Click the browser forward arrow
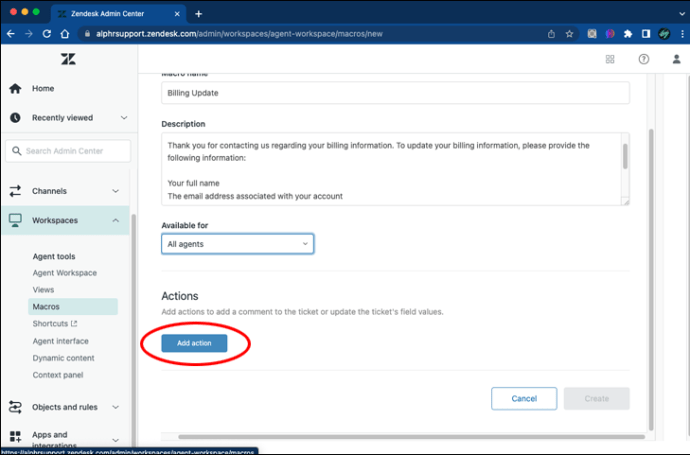The width and height of the screenshot is (690, 455). tap(29, 34)
